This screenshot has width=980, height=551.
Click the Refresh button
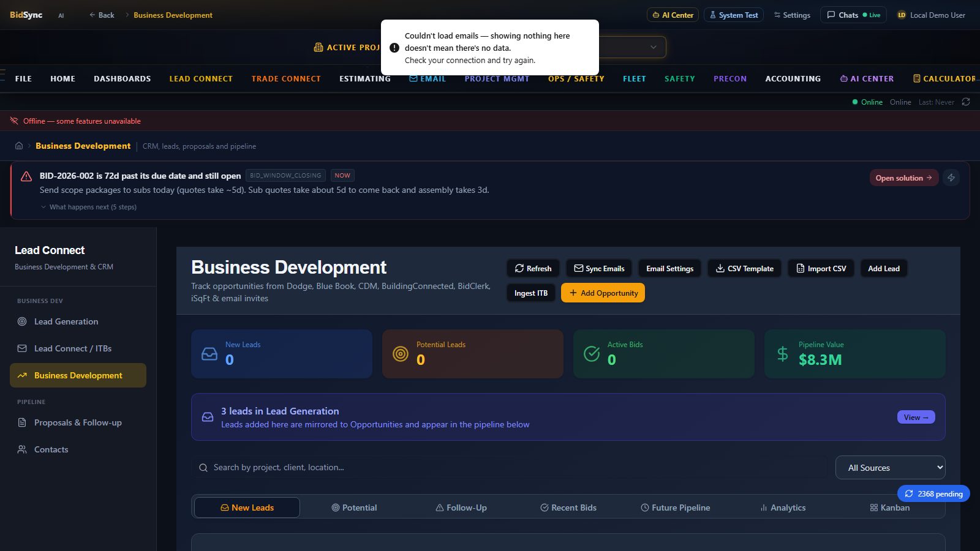[x=533, y=268]
